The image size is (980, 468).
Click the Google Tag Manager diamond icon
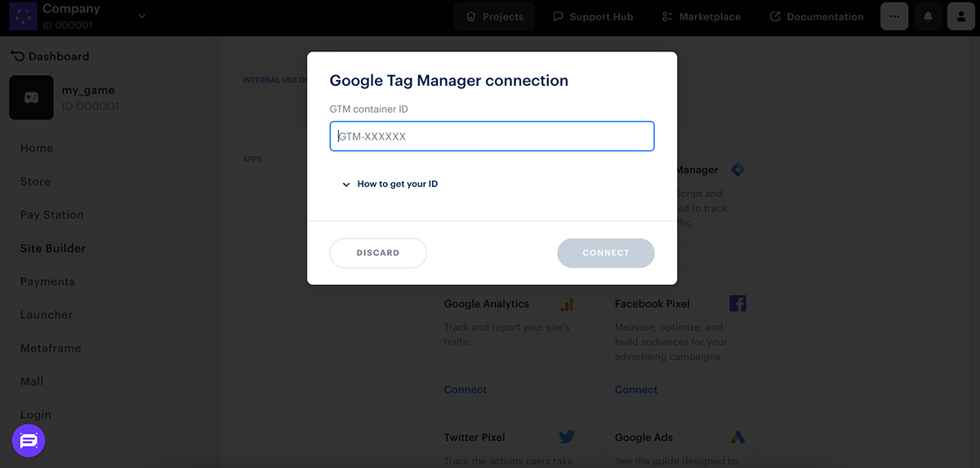(737, 170)
